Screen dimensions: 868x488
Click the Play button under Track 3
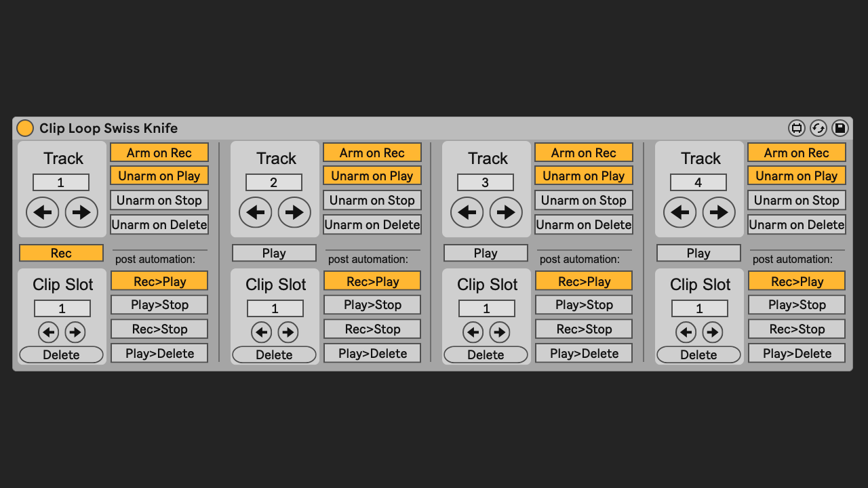click(486, 253)
